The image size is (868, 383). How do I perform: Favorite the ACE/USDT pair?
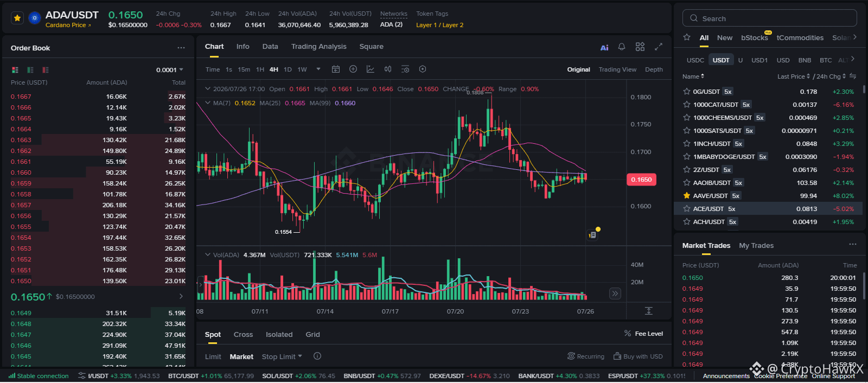pyautogui.click(x=687, y=209)
